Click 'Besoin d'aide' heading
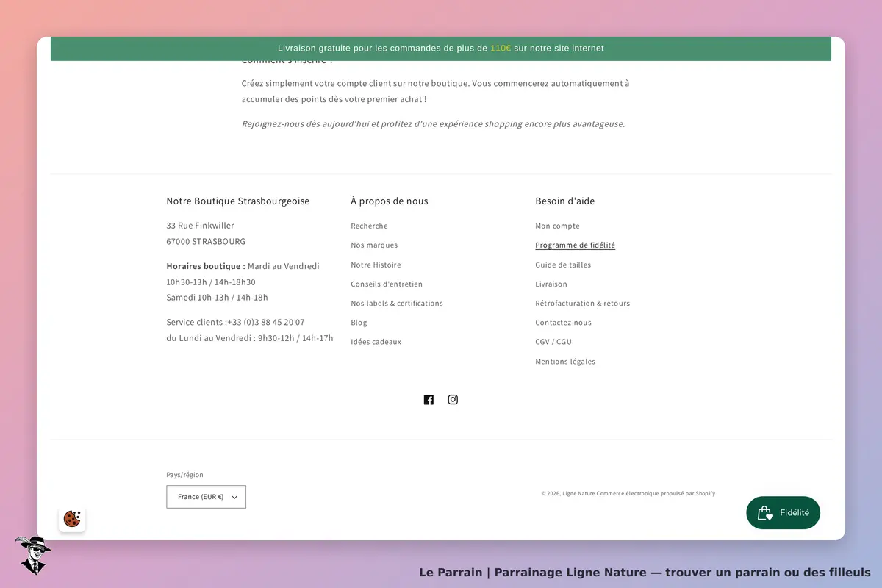The image size is (882, 588). [x=565, y=201]
